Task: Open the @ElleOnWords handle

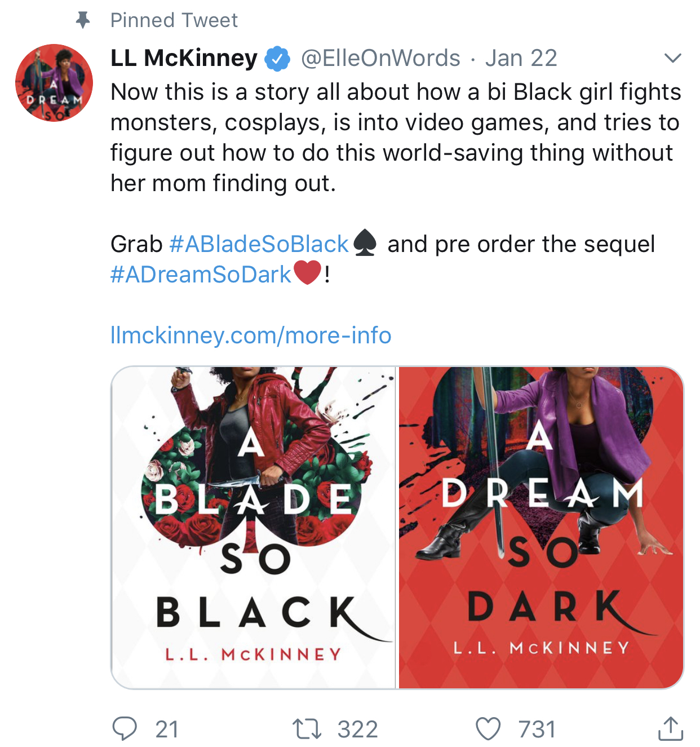Action: pyautogui.click(x=381, y=58)
